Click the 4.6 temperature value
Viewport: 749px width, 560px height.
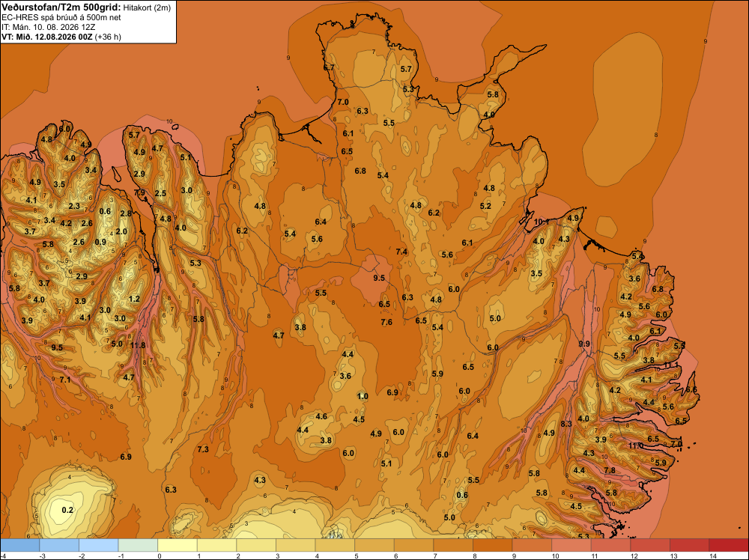pos(321,416)
